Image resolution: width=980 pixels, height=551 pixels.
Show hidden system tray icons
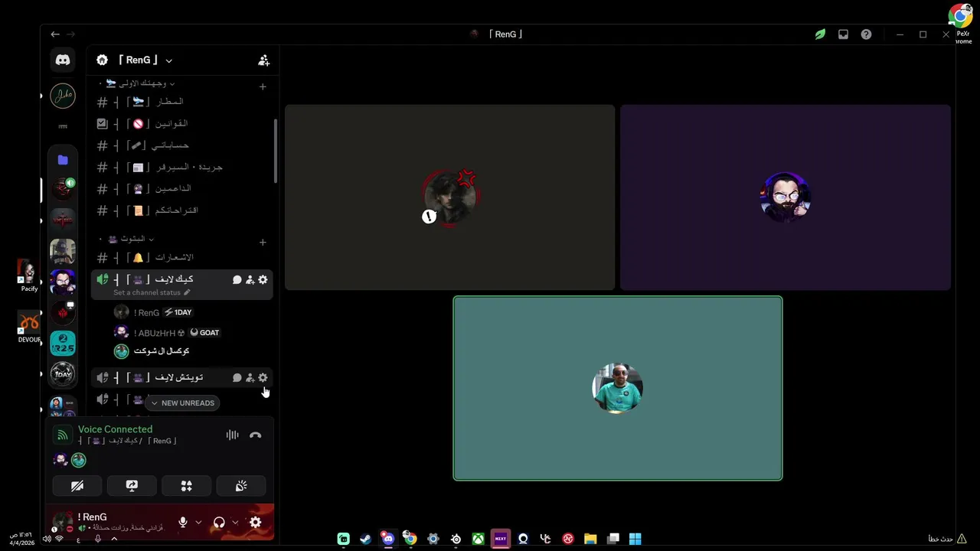[114, 539]
